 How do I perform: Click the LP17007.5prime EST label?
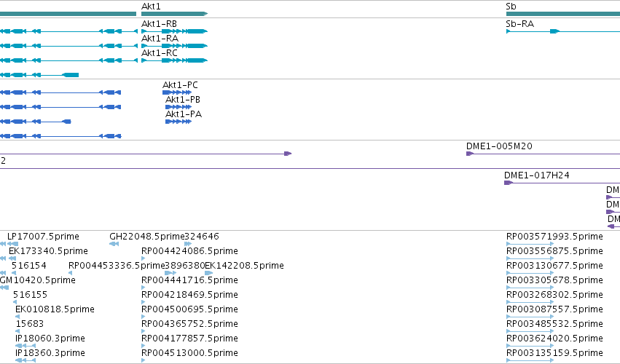click(43, 237)
